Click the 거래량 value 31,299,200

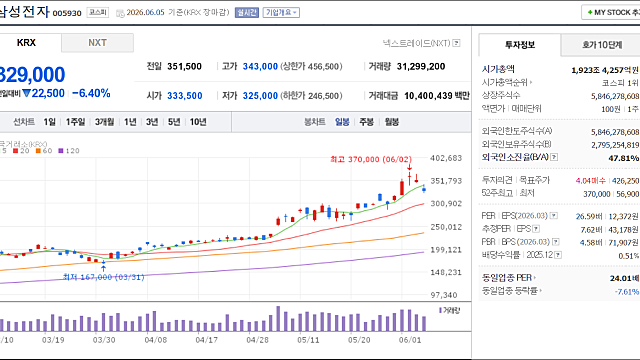pyautogui.click(x=421, y=67)
